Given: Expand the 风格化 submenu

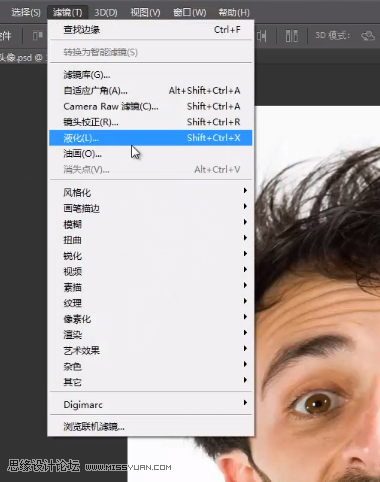Looking at the screenshot, I should (151, 192).
